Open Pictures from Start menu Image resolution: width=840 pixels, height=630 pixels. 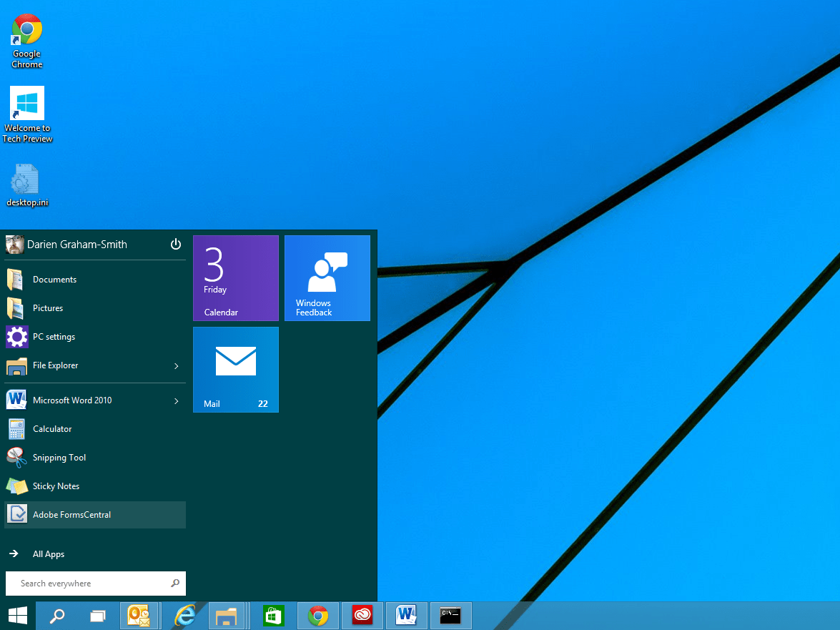coord(95,308)
